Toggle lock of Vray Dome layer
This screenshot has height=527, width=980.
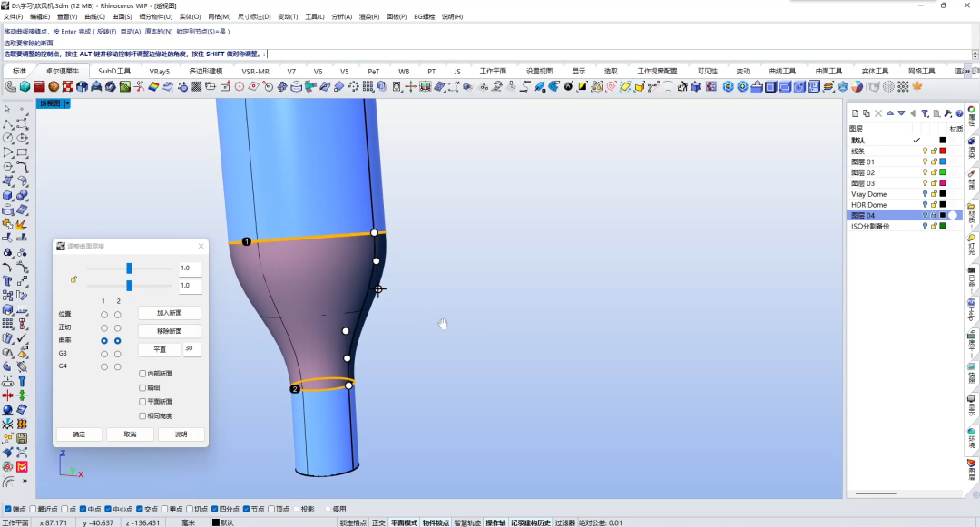tap(934, 194)
